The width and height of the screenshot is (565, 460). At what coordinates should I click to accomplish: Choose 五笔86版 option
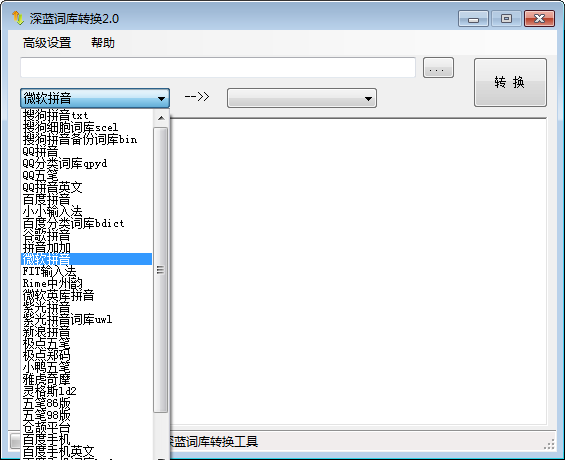click(x=86, y=403)
